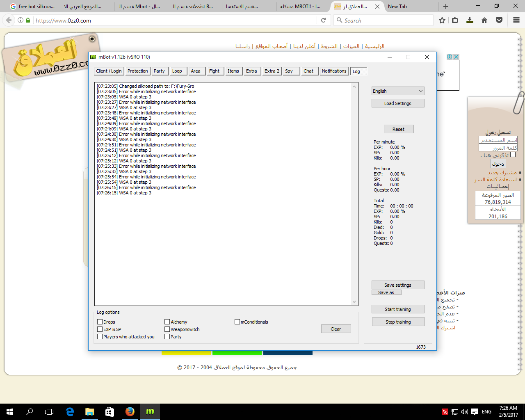This screenshot has width=525, height=420.
Task: Clear the log with the Clear button
Action: pyautogui.click(x=336, y=329)
